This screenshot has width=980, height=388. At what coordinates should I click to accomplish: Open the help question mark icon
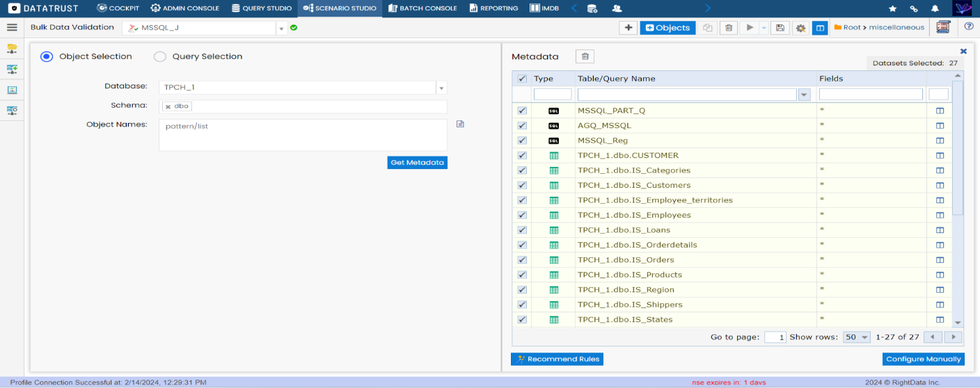click(969, 27)
